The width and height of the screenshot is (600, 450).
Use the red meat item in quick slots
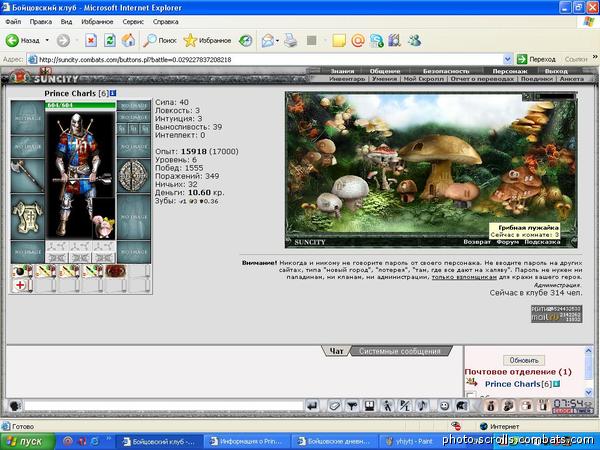tap(116, 271)
